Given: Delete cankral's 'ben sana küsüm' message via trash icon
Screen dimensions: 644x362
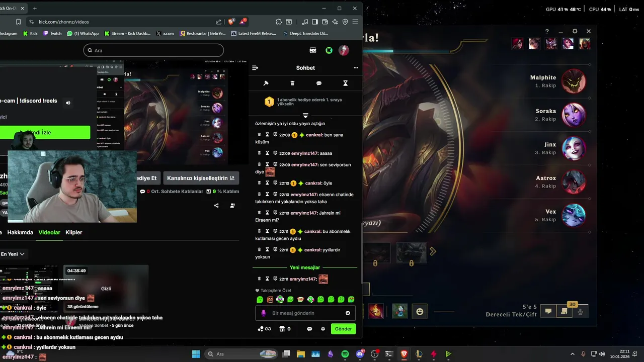Looking at the screenshot, I should (260, 135).
